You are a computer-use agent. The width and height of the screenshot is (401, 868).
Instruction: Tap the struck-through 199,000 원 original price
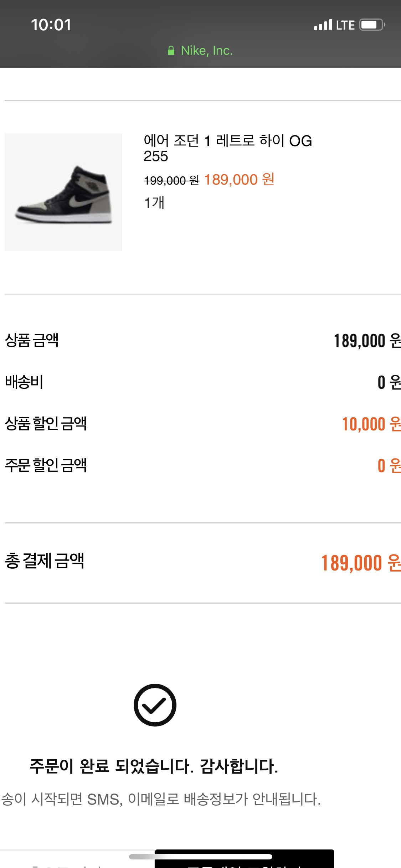pyautogui.click(x=171, y=181)
